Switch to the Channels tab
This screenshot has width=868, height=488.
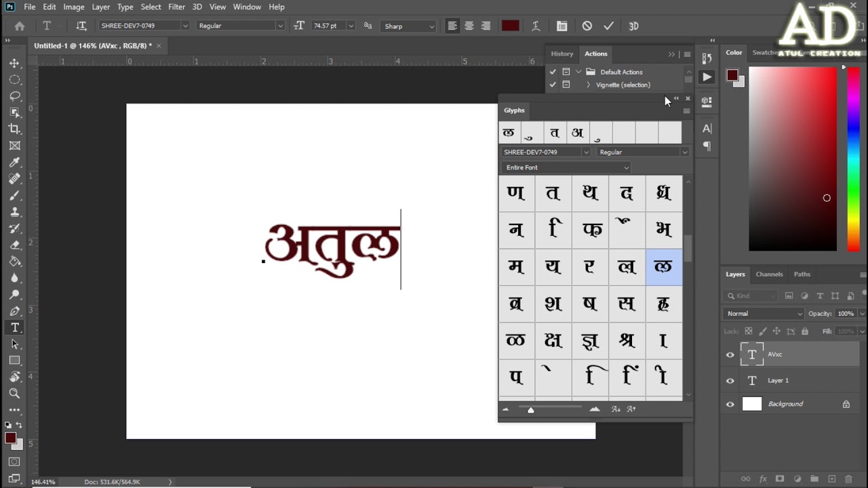point(769,274)
